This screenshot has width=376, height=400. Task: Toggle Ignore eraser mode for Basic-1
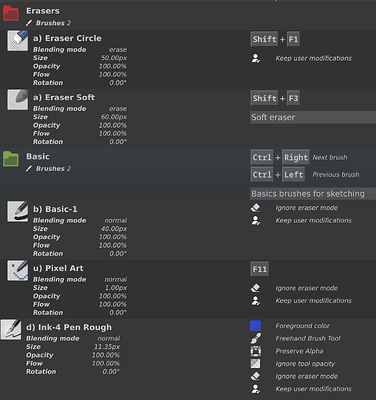click(256, 208)
